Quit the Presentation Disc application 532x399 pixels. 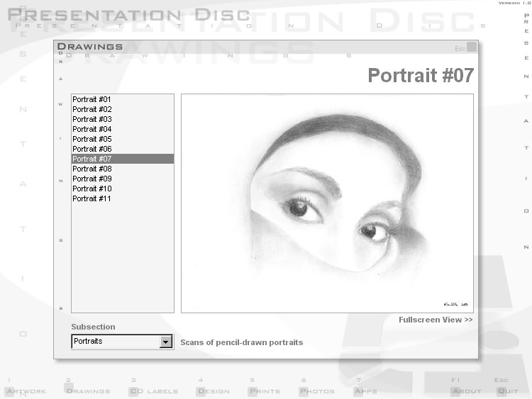click(x=508, y=391)
